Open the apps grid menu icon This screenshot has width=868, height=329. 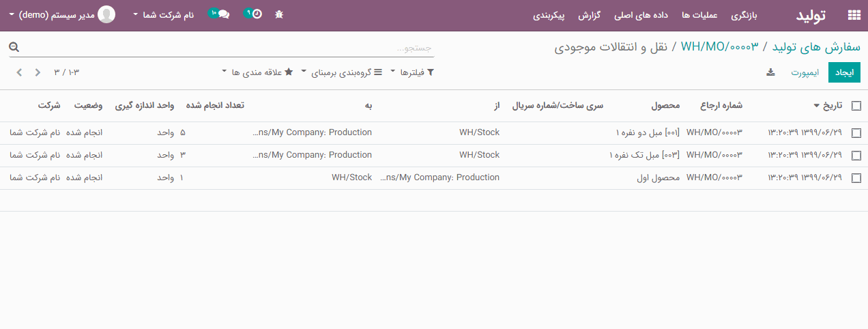click(x=853, y=15)
